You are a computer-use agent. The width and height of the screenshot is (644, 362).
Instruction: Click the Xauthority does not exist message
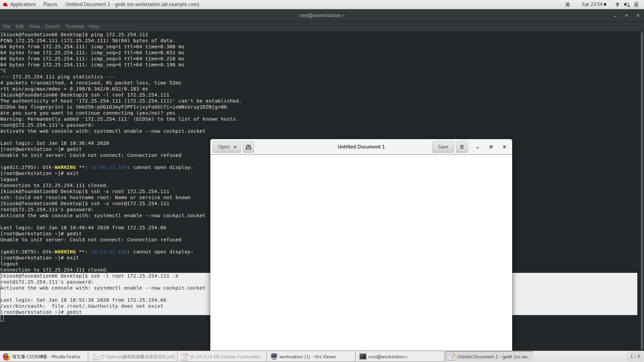click(x=82, y=306)
